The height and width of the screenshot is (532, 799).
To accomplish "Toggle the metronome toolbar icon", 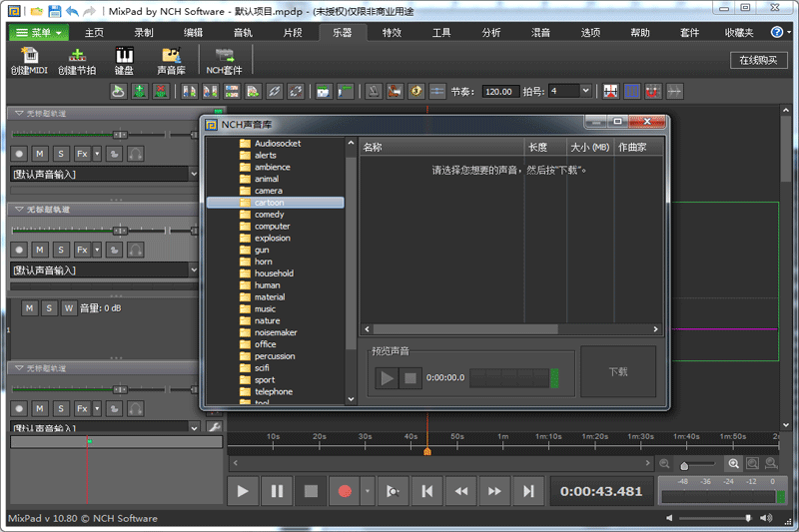I will [x=374, y=92].
